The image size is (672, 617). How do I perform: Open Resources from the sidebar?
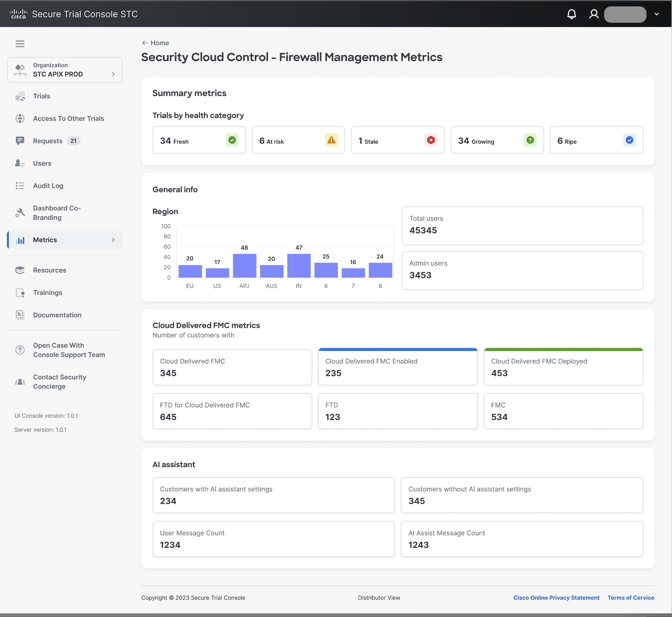[x=50, y=270]
